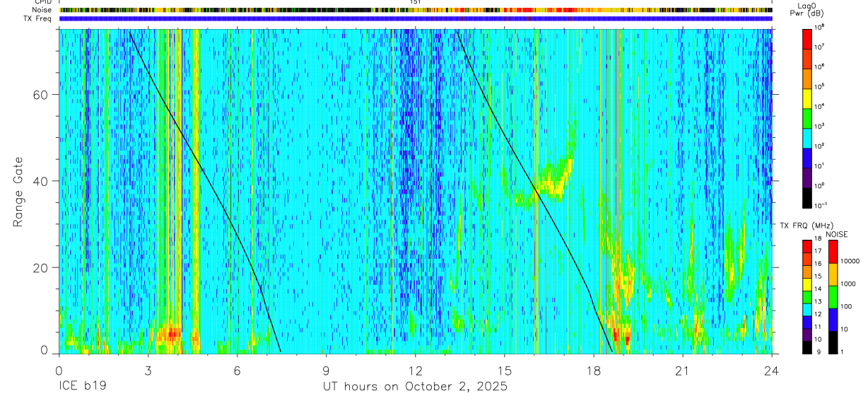Click the yellow segment of TX FRQ colorbar
Image resolution: width=868 pixels, height=401 pixels.
[807, 284]
